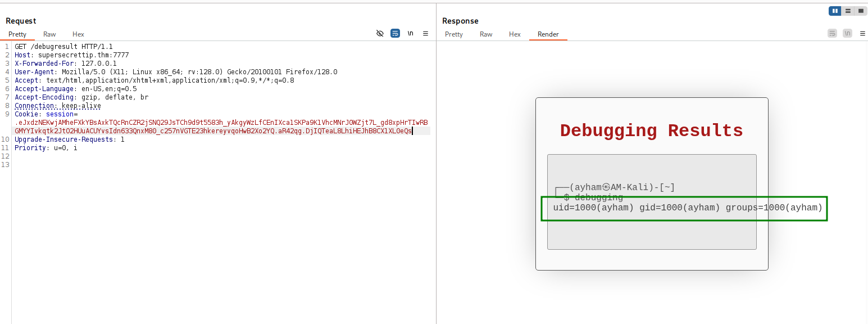Open the Response Raw tab
Screen dimensions: 868x324
[x=486, y=34]
